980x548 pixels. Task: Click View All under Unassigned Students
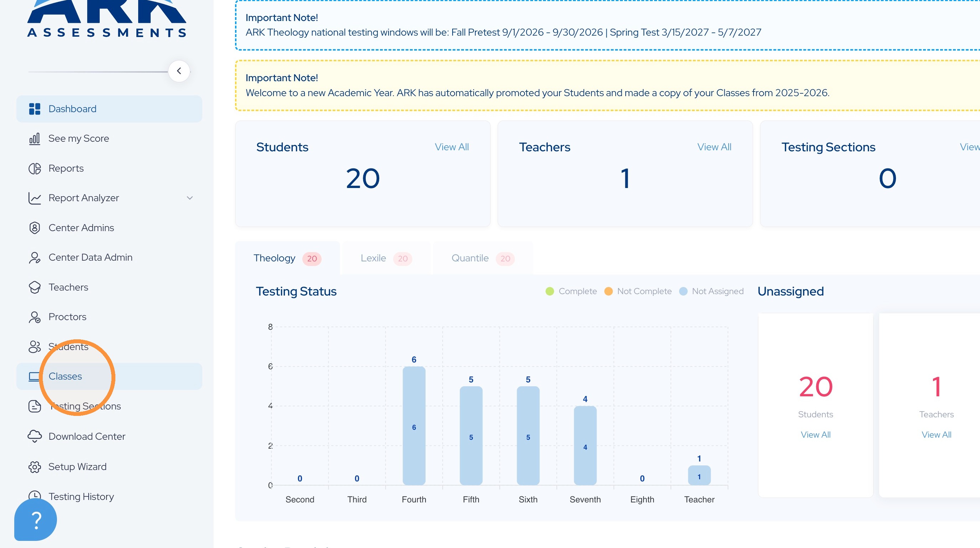coord(815,435)
